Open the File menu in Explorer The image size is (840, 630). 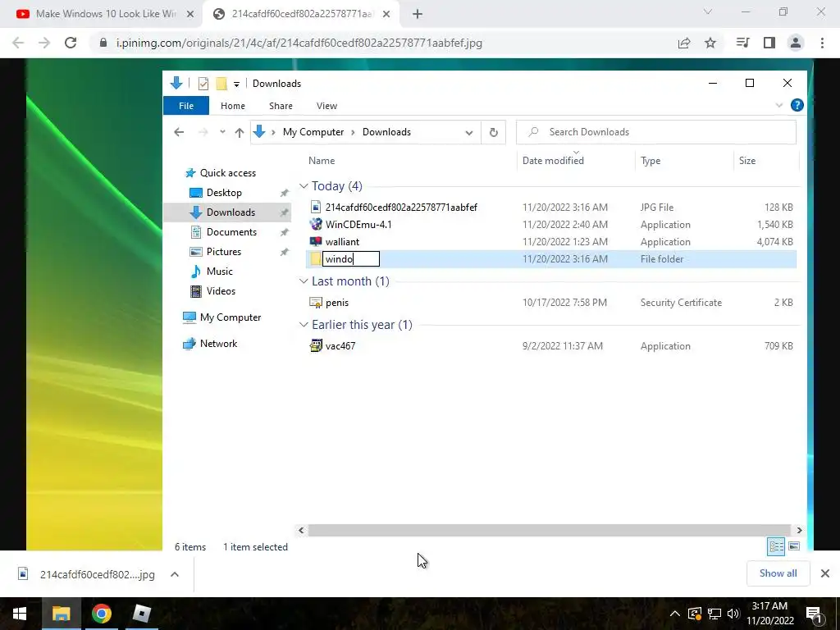pyautogui.click(x=186, y=106)
